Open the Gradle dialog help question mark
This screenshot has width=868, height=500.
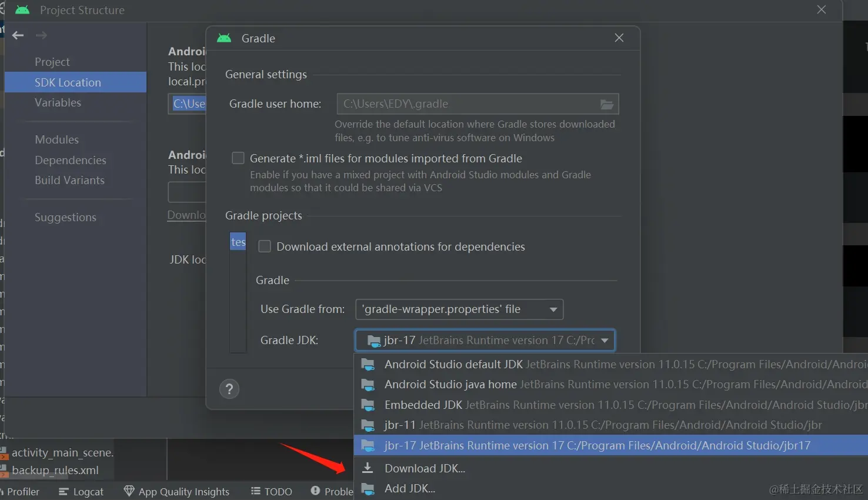click(x=229, y=389)
